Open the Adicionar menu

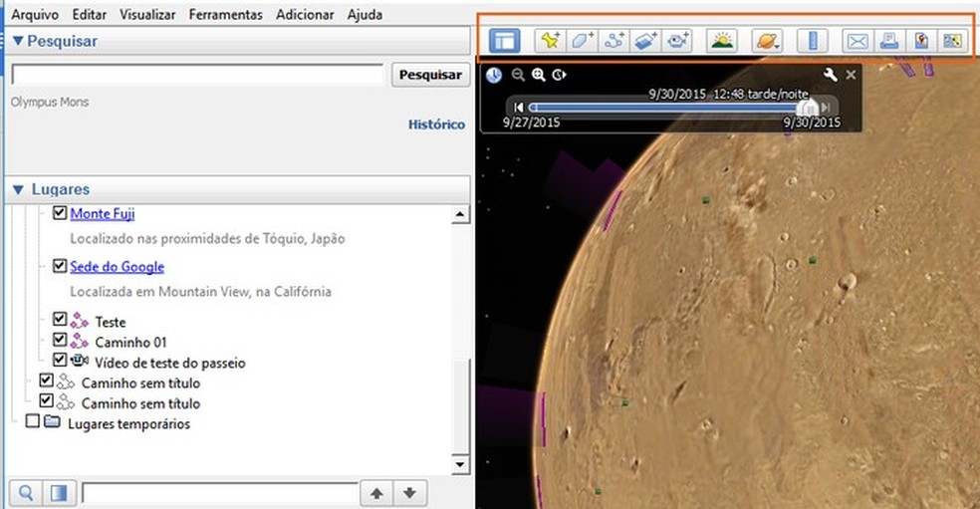coord(305,14)
